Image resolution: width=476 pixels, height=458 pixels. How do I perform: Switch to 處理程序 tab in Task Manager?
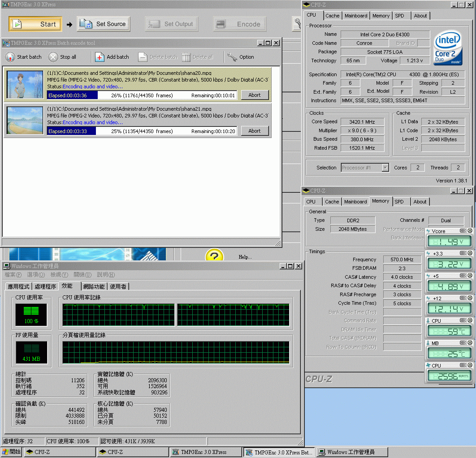click(x=45, y=286)
